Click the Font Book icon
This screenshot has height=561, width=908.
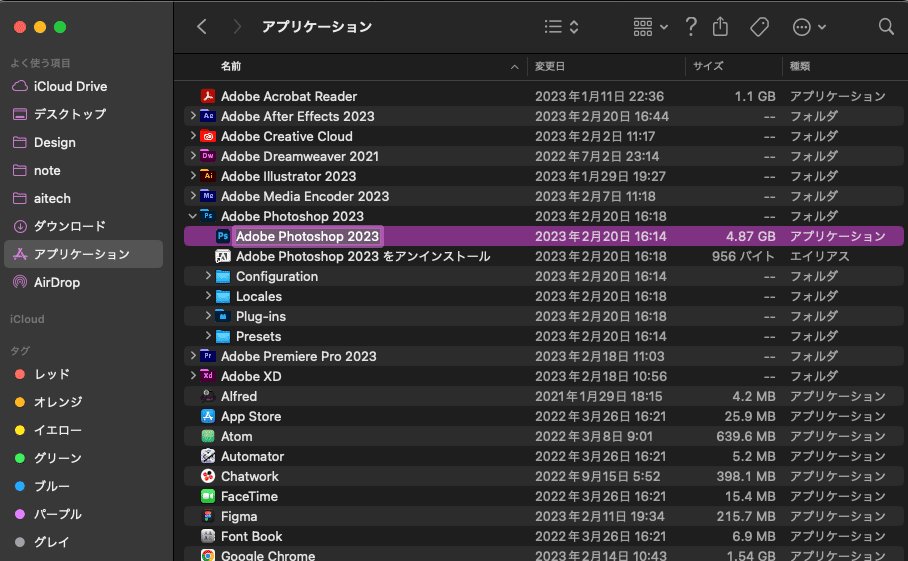pos(208,536)
